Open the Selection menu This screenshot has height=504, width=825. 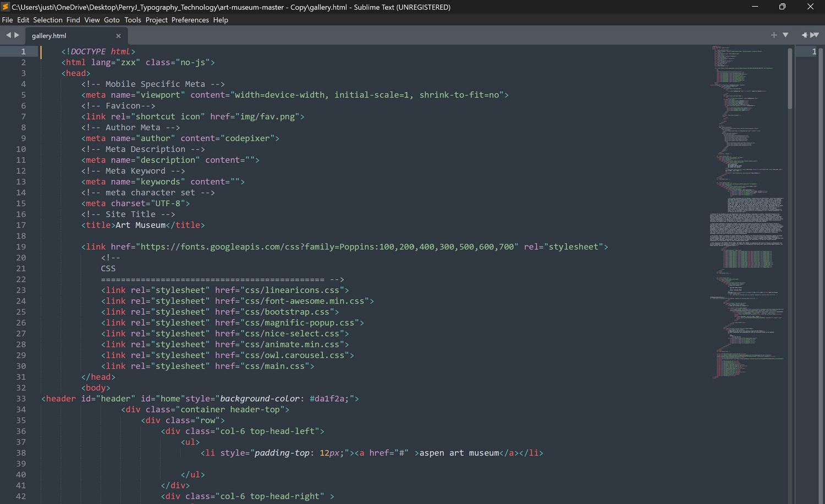(x=48, y=20)
